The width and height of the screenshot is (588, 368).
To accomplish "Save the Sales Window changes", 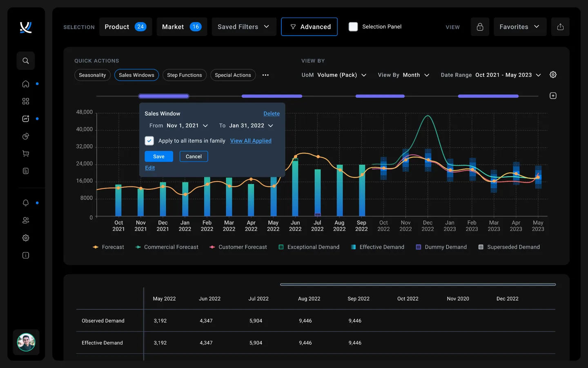I will (158, 156).
